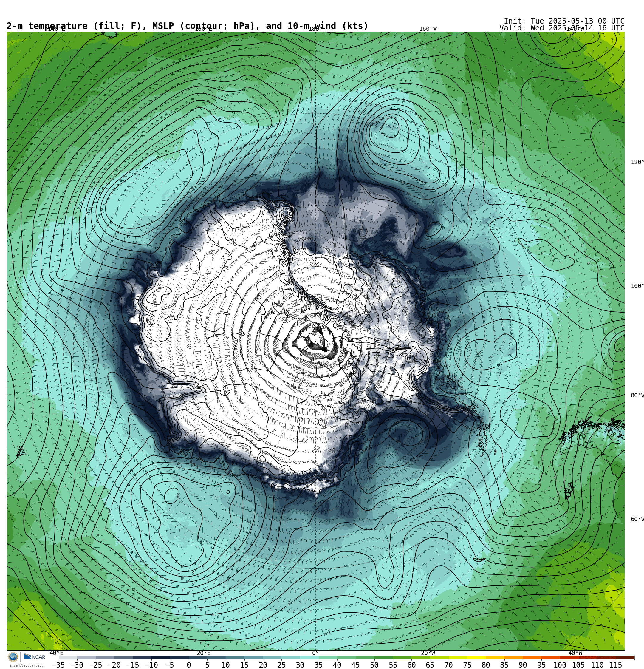Click the 0° longitude label at bottom
The image size is (644, 669).
tap(315, 653)
